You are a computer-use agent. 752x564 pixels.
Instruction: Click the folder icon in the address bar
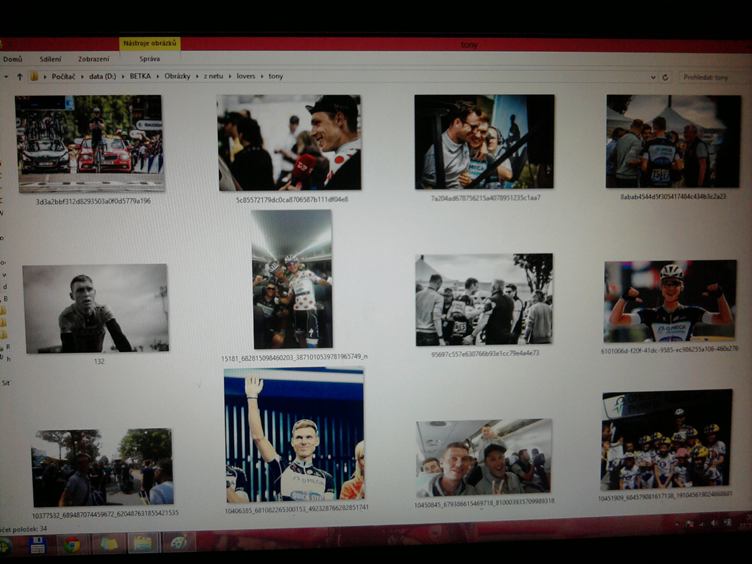click(34, 76)
